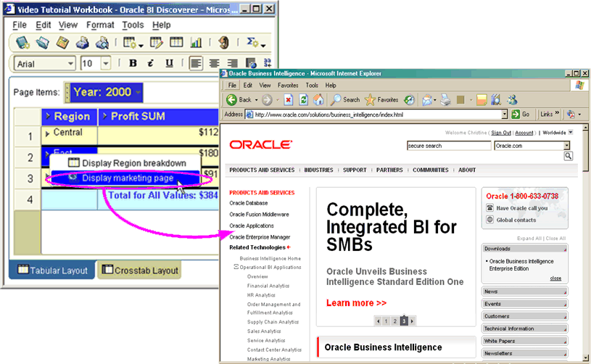The width and height of the screenshot is (591, 364).
Task: Open the font size 10 dropdown
Action: tap(106, 64)
